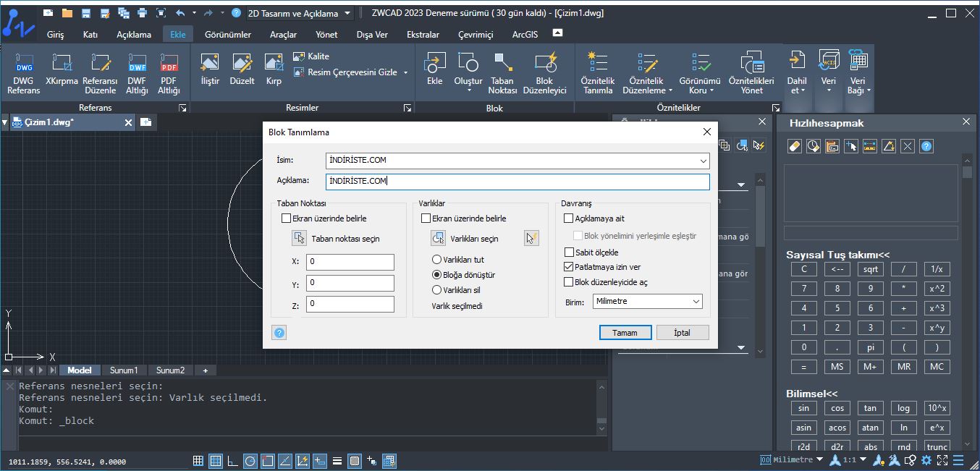Switch to the Giriş ribbon tab
Screen dimensions: 980x471
click(x=56, y=34)
